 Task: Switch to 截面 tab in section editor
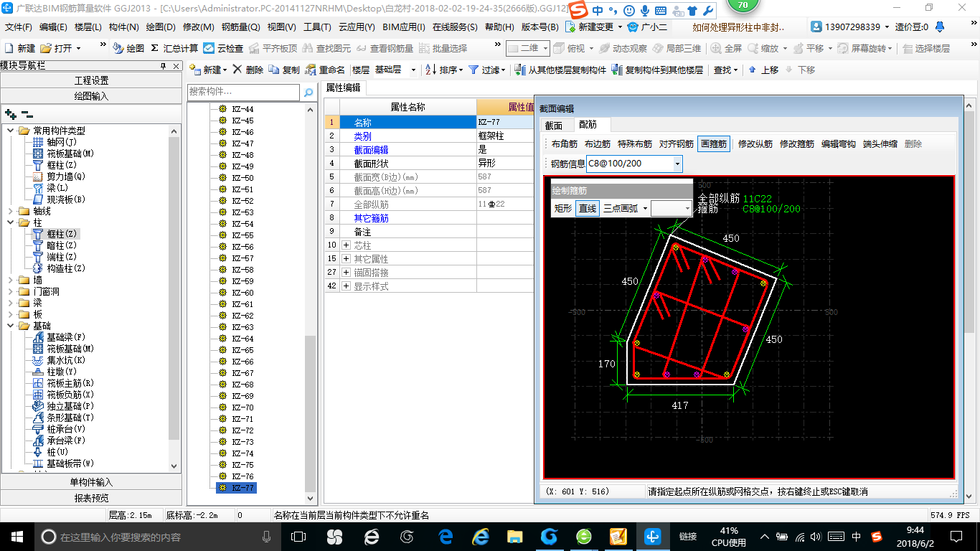pyautogui.click(x=554, y=125)
